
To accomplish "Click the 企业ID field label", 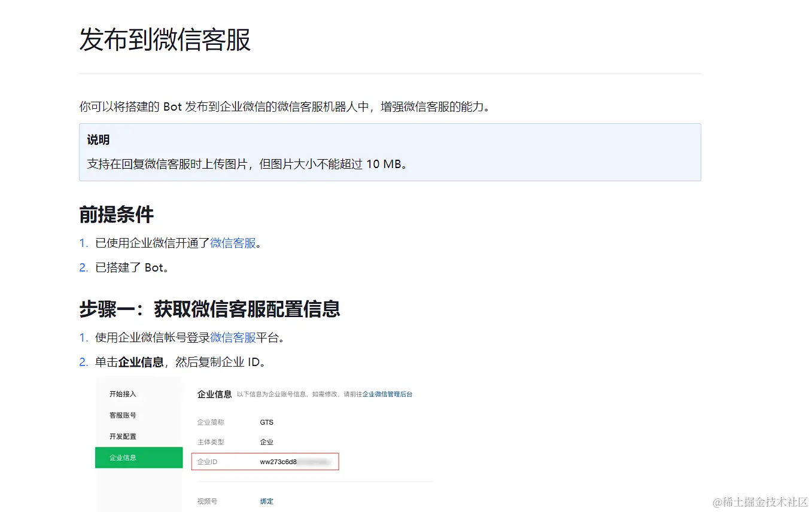I will 207,462.
